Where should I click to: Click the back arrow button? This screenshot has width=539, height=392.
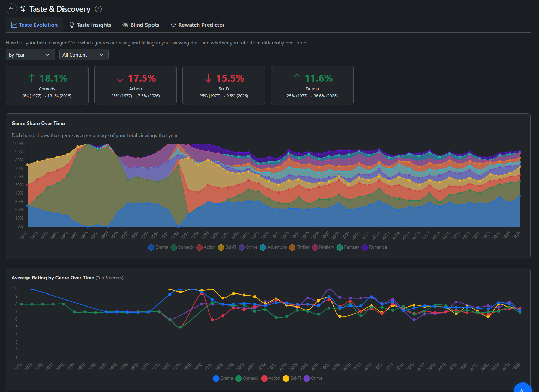coord(11,9)
